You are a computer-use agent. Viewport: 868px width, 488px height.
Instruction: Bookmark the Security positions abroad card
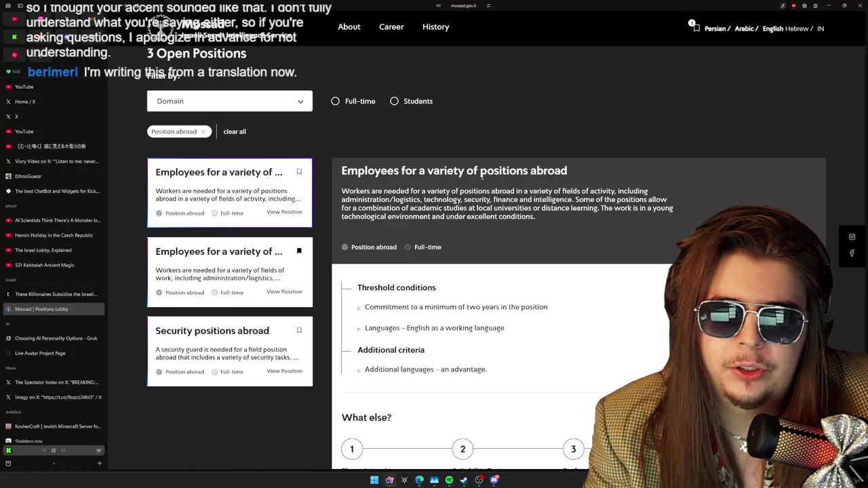point(299,330)
